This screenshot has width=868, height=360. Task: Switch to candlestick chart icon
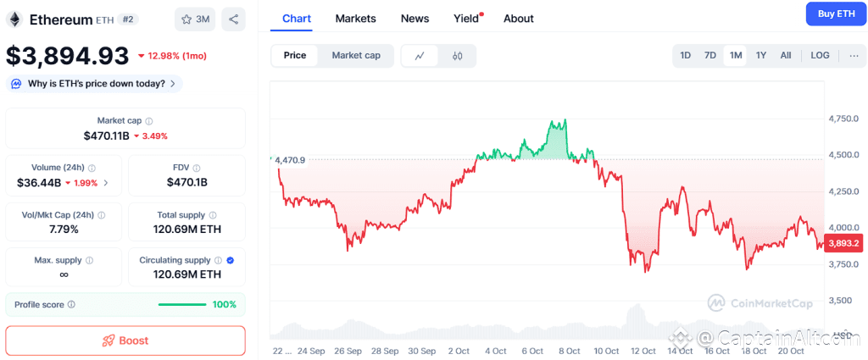(458, 56)
